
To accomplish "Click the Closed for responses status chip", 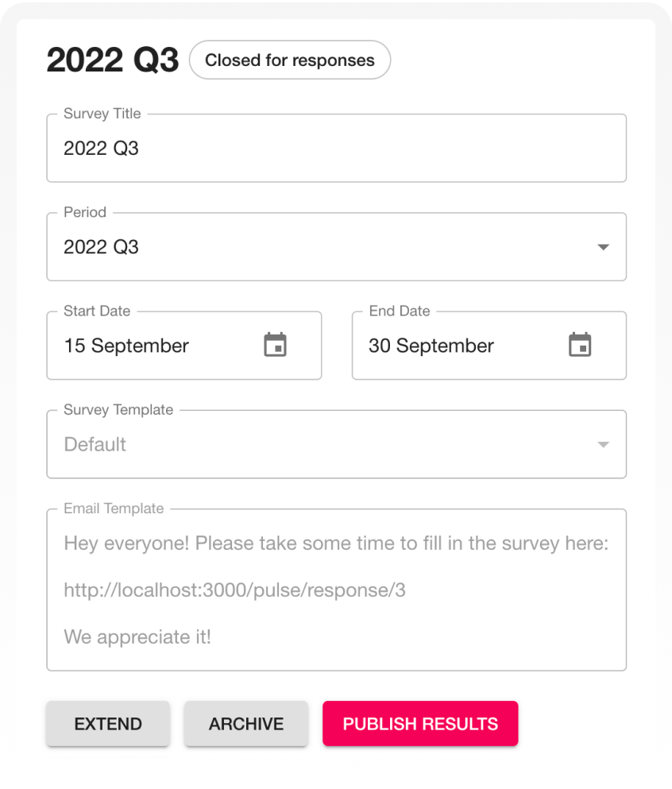I will (290, 60).
